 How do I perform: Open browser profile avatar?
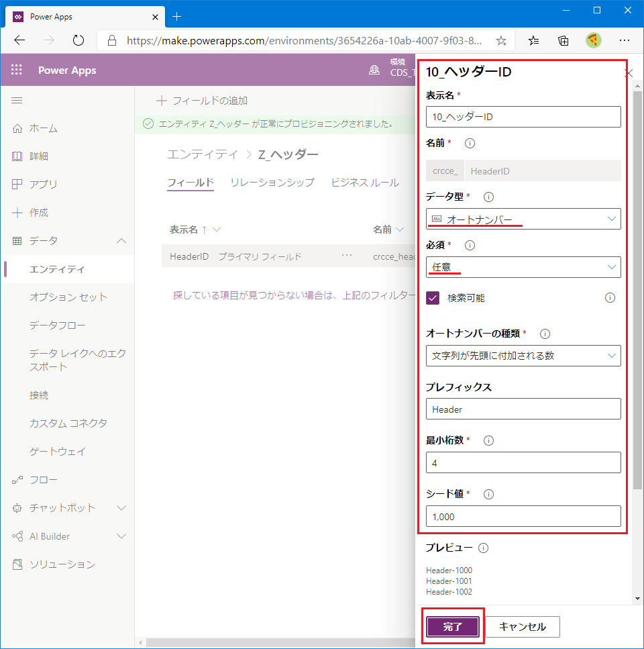click(x=594, y=40)
